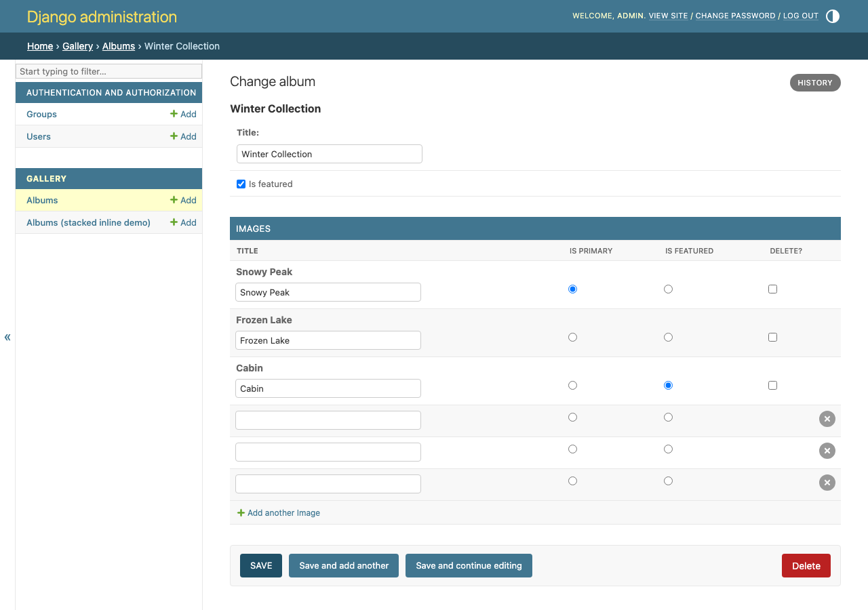Open Albums in the sidebar

pyautogui.click(x=42, y=200)
